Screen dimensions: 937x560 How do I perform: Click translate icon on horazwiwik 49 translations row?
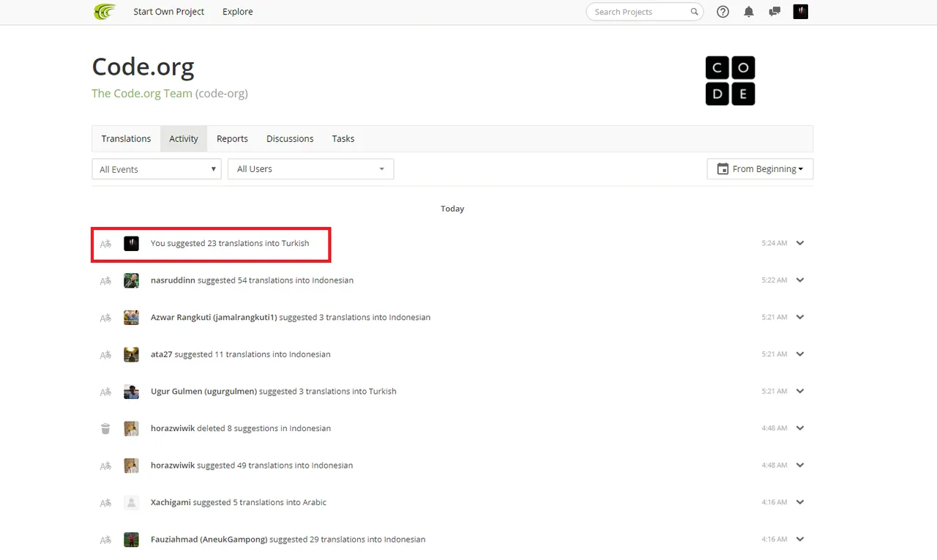[x=105, y=466]
